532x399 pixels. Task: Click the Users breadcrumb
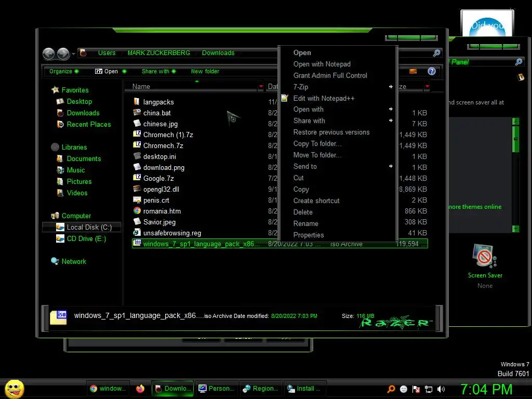(x=107, y=53)
